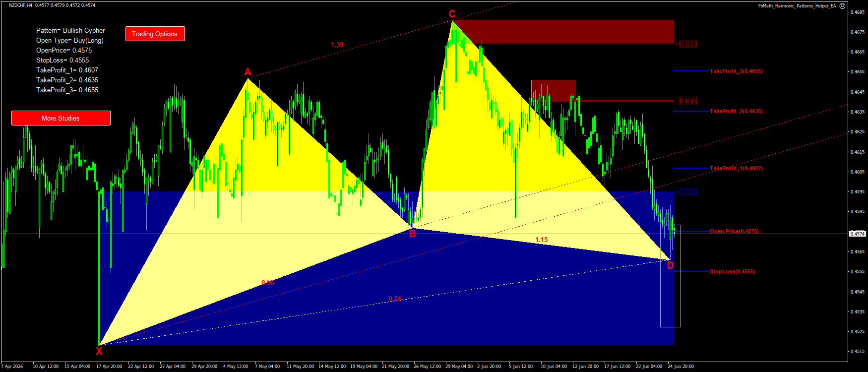Click pattern point C label

pyautogui.click(x=452, y=14)
